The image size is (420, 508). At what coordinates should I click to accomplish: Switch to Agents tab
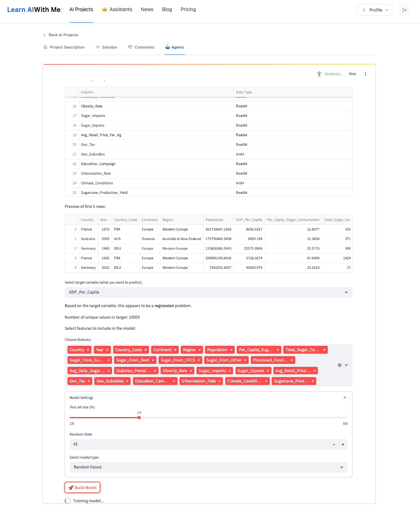point(175,47)
